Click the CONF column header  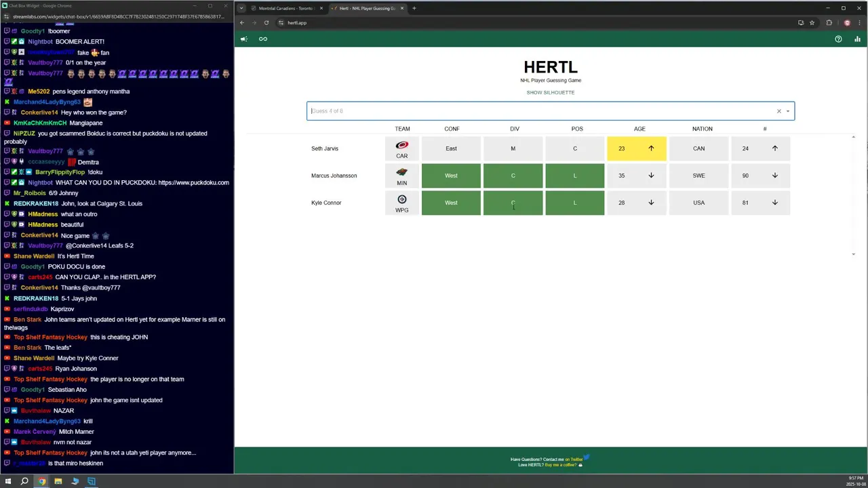(x=452, y=129)
